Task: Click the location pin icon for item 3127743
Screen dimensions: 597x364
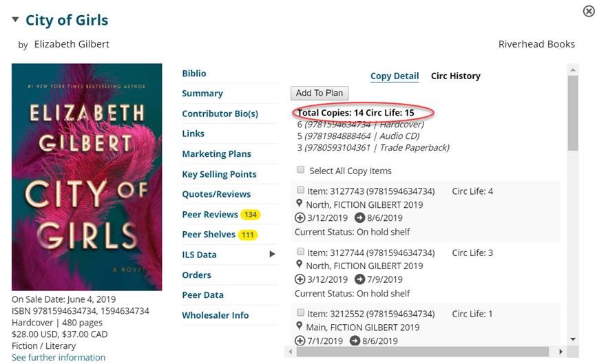Action: 300,204
